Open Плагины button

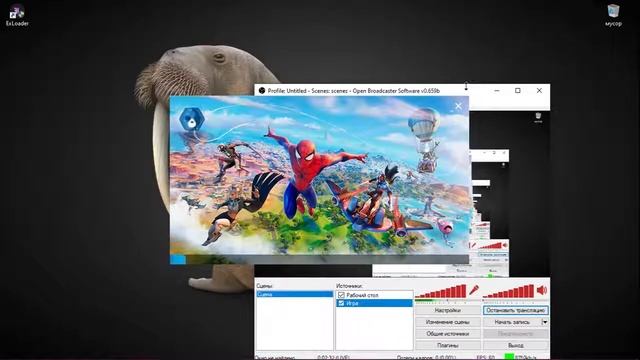[x=448, y=345]
